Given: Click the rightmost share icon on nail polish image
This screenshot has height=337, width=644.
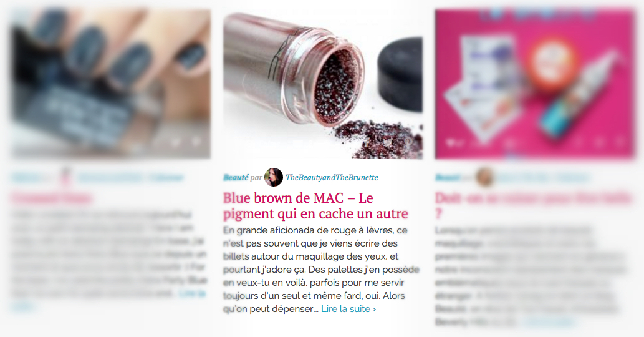Looking at the screenshot, I should 196,142.
